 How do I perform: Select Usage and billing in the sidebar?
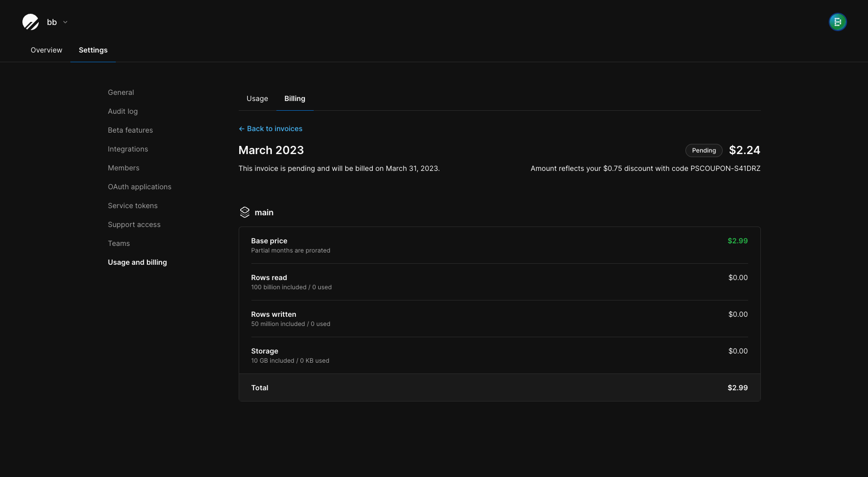(x=137, y=262)
